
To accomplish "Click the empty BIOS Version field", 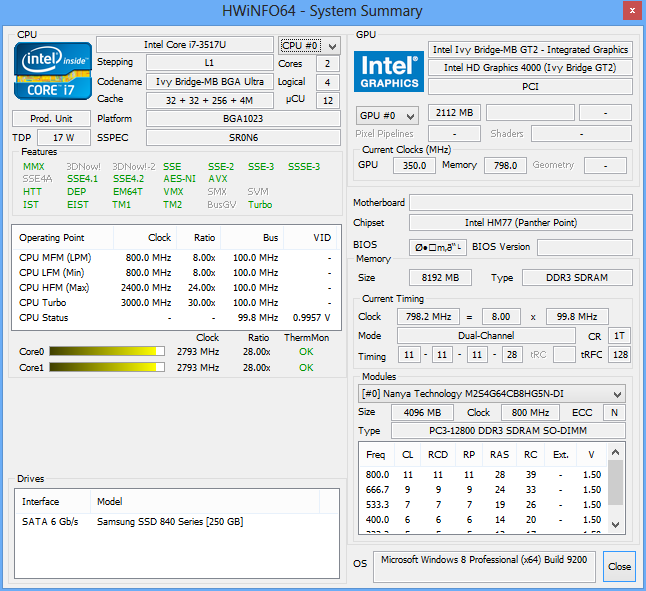I will (x=585, y=247).
